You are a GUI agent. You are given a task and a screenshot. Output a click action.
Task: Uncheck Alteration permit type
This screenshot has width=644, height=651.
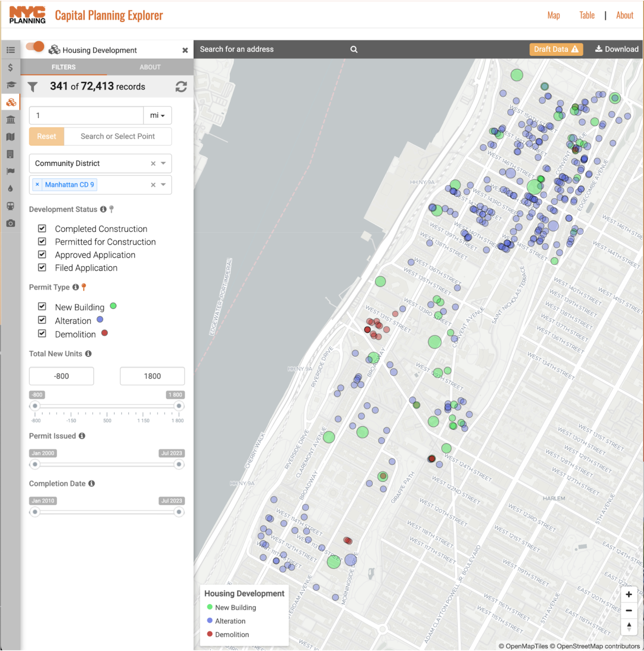pos(42,320)
